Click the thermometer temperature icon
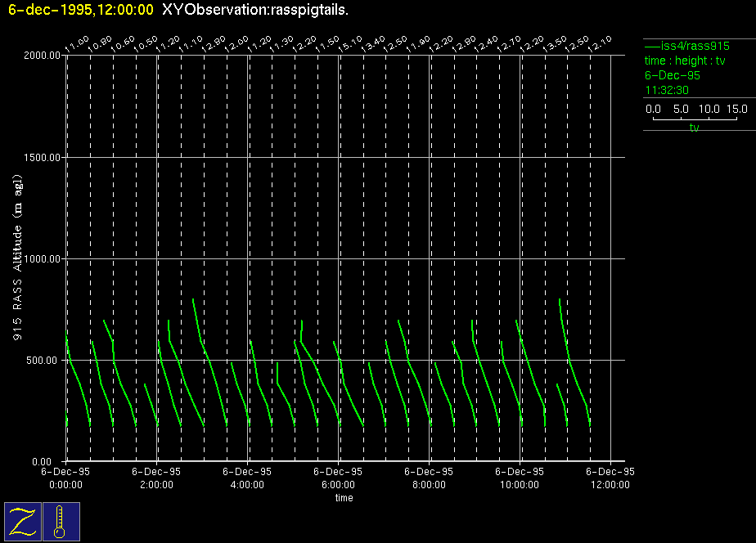This screenshot has width=756, height=543. click(x=60, y=522)
